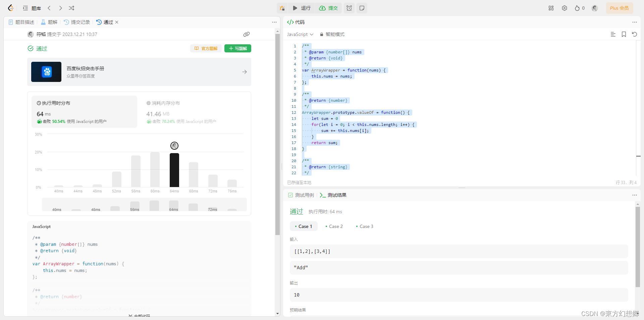This screenshot has height=320, width=644.
Task: Reset code with the undo icon
Action: pos(635,34)
